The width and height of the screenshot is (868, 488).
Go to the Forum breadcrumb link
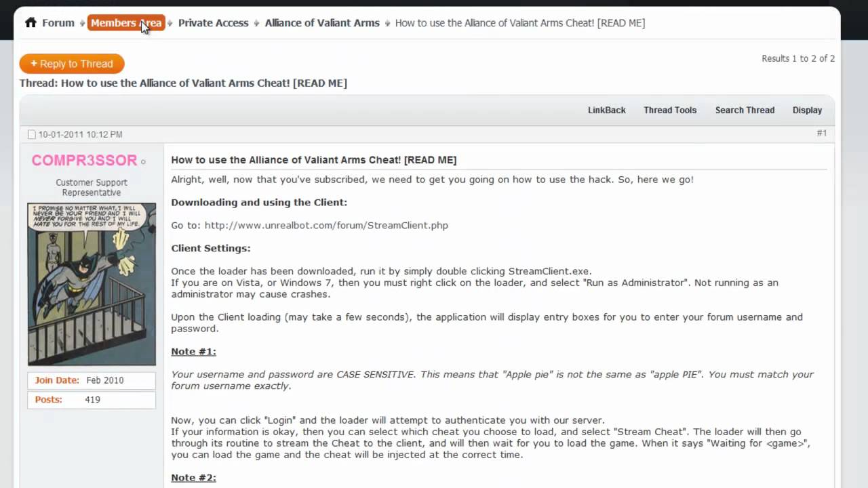pos(58,22)
